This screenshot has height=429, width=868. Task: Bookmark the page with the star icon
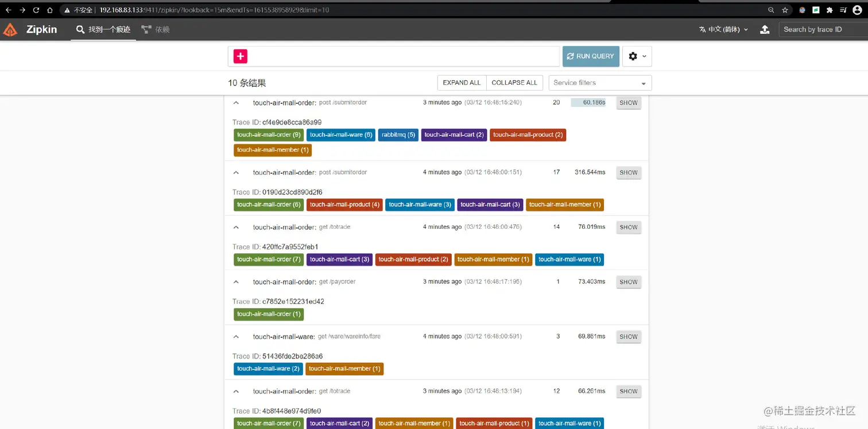pos(785,10)
